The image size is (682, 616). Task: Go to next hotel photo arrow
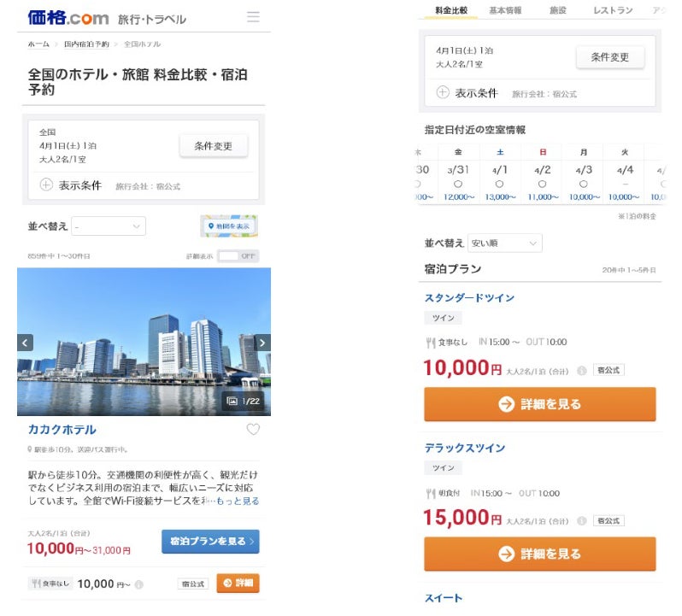(262, 343)
